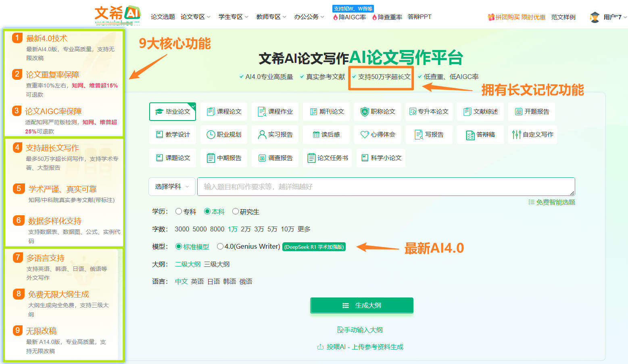
Task: Select the 读后感 calendar icon
Action: pyautogui.click(x=316, y=135)
